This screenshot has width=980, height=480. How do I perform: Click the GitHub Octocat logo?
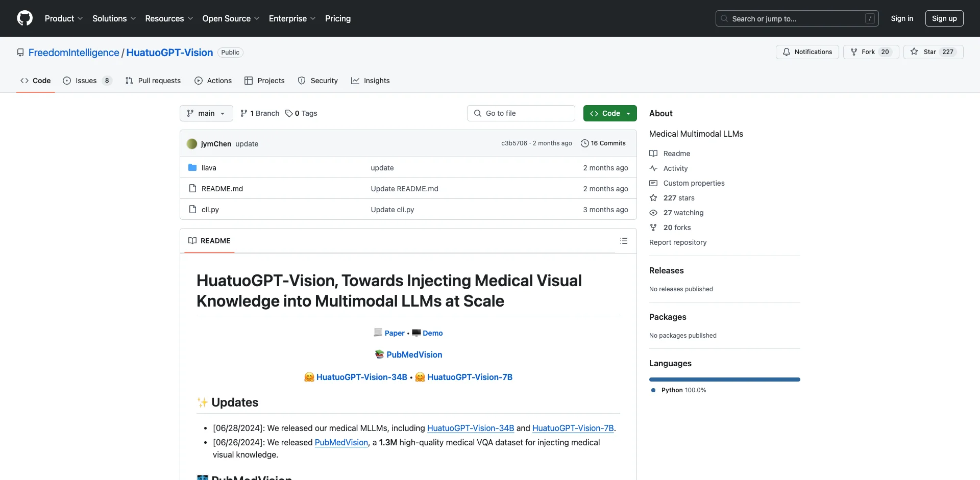pos(24,18)
